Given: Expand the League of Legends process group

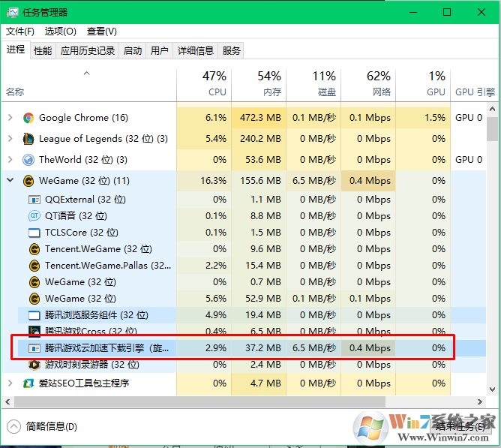Looking at the screenshot, I should [10, 139].
